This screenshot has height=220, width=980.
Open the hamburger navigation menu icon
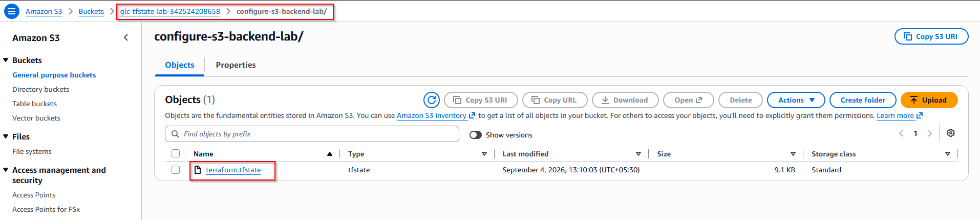[x=11, y=11]
